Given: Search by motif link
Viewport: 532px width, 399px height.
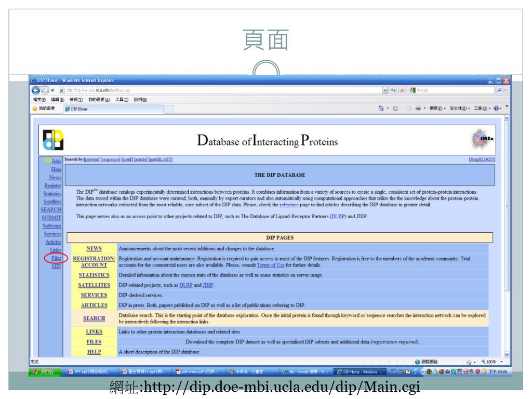Looking at the screenshot, I should click(127, 159).
